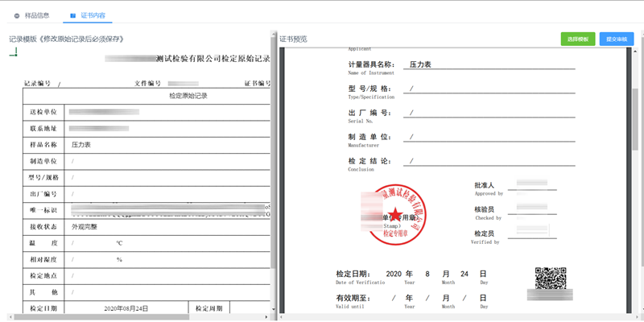Click the blue 提交审核 button

click(x=617, y=39)
